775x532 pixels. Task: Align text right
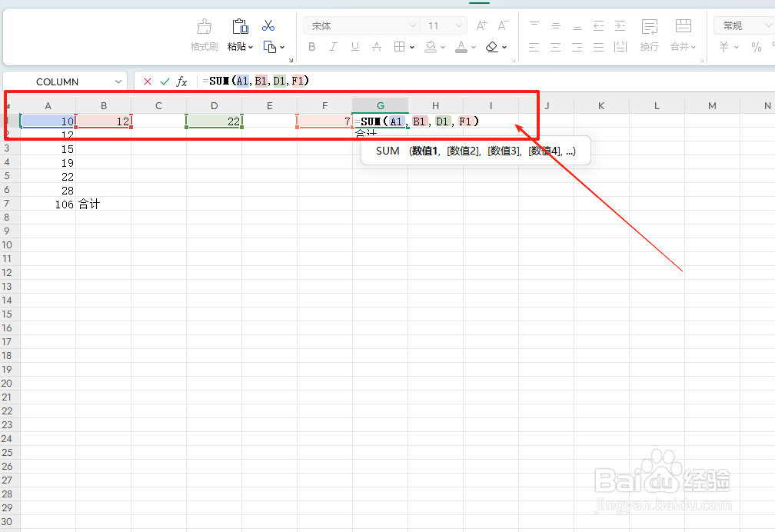577,47
